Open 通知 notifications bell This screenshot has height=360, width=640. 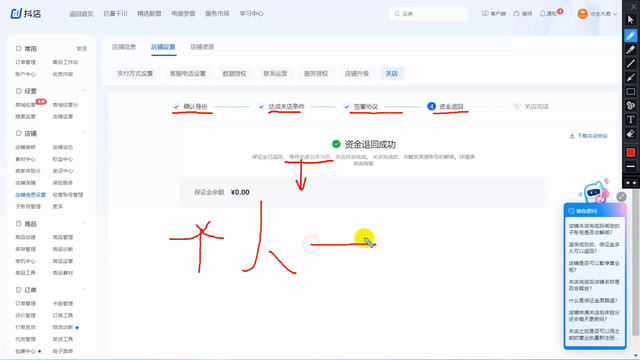pyautogui.click(x=549, y=13)
